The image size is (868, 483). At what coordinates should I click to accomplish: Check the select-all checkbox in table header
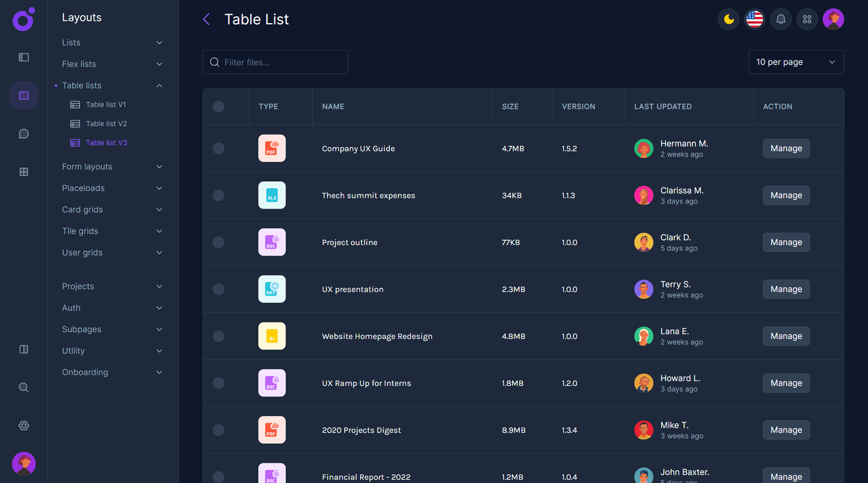click(x=219, y=106)
